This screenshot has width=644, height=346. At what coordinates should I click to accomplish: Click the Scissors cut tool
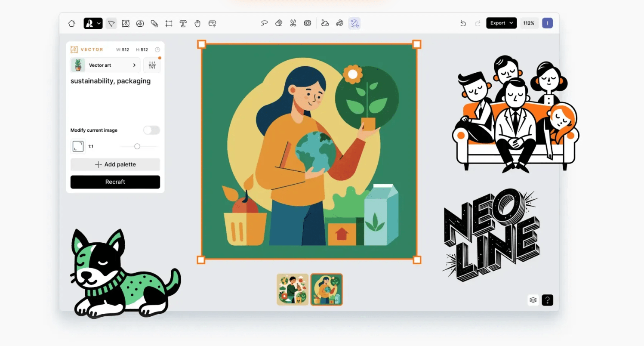click(293, 24)
